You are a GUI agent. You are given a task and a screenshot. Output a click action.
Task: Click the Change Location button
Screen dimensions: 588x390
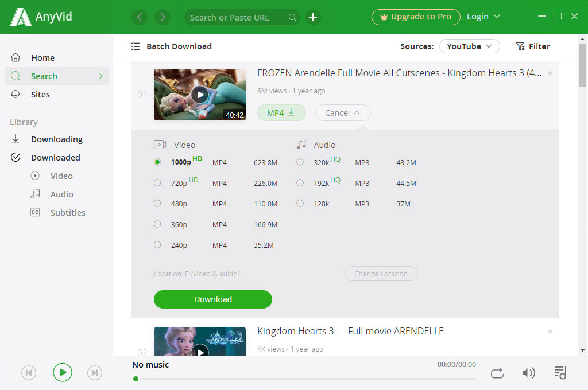click(x=381, y=274)
